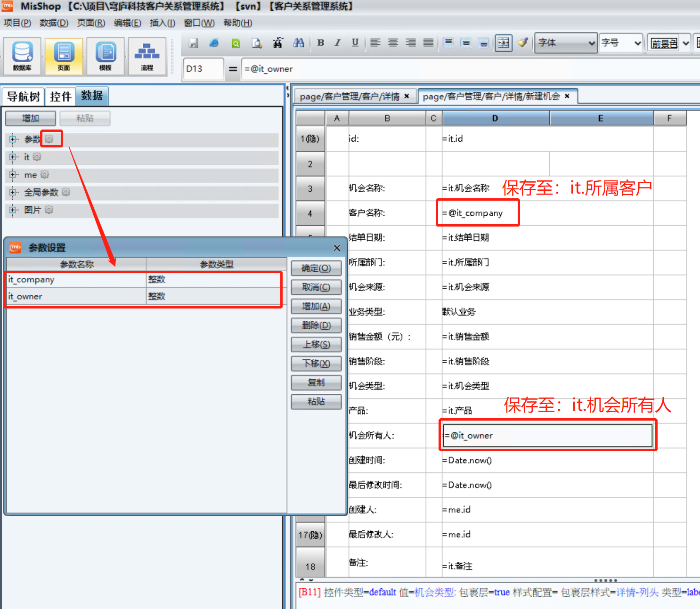Click the find-replace binoculars with arrow

tap(278, 43)
